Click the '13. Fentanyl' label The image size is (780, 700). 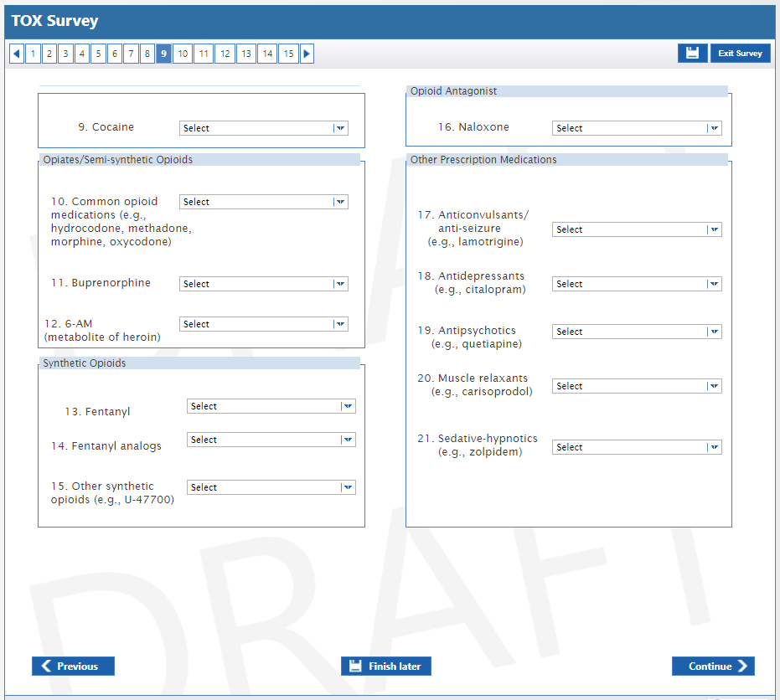point(97,412)
